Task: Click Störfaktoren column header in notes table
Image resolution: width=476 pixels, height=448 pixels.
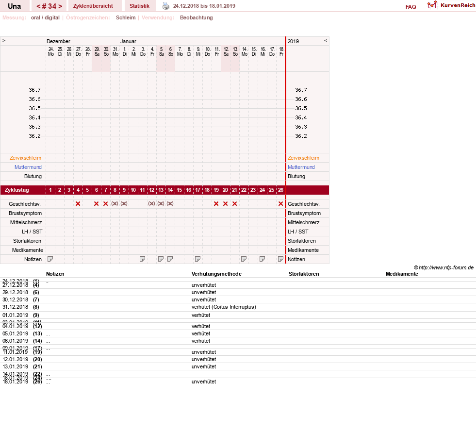Action: (304, 274)
